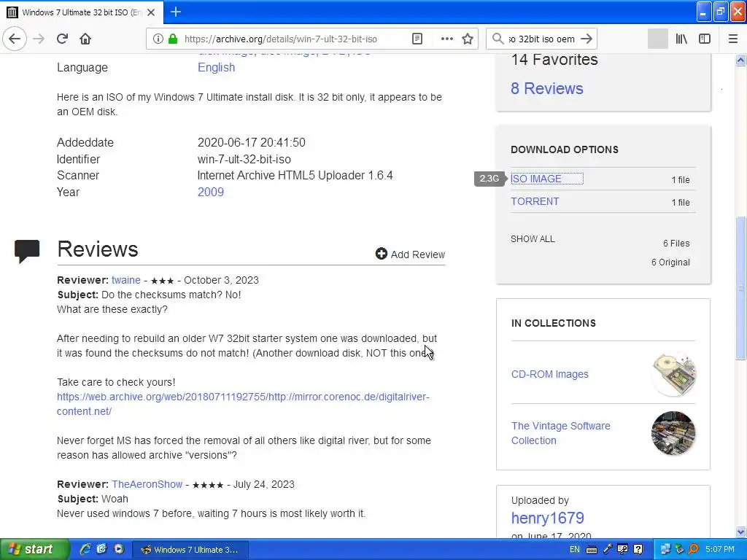Open the CD-ROM Images collection link
Image resolution: width=747 pixels, height=560 pixels.
[x=550, y=374]
